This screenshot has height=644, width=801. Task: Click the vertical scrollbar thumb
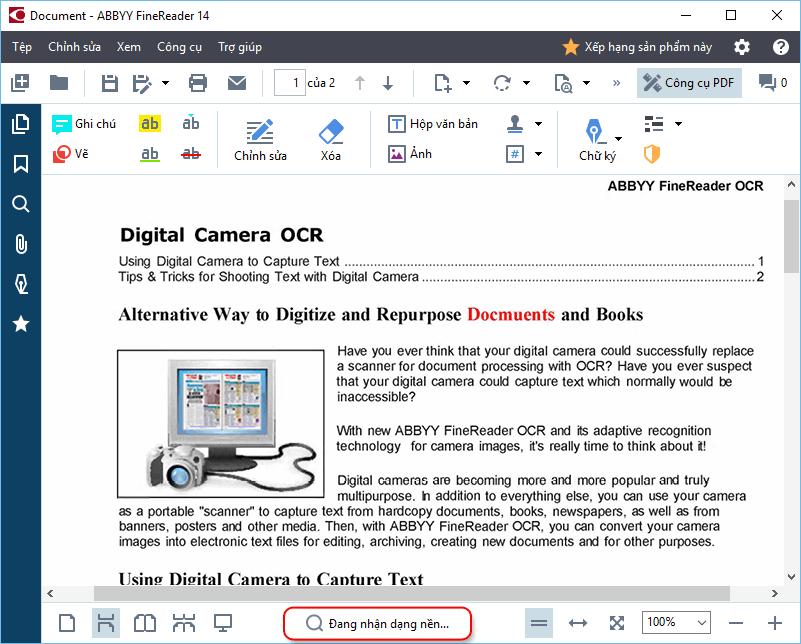pyautogui.click(x=792, y=237)
